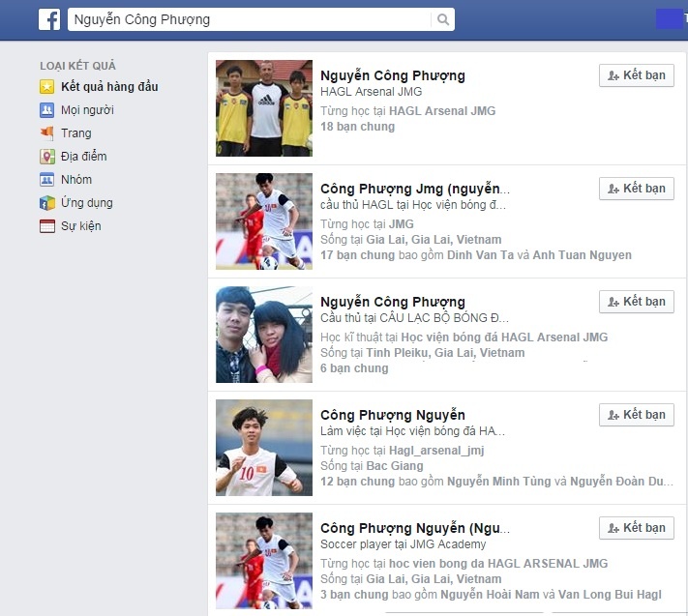Click the map pin icon for Địa điểm
The width and height of the screenshot is (688, 616).
(47, 157)
